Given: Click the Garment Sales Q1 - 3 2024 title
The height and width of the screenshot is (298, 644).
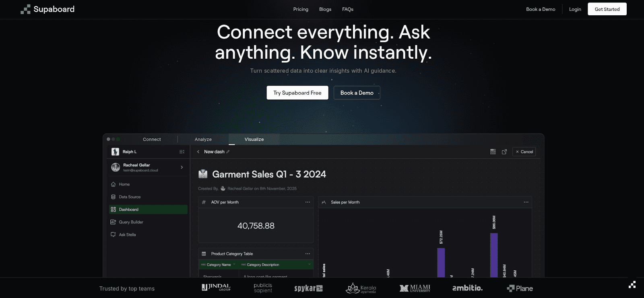Looking at the screenshot, I should 269,174.
